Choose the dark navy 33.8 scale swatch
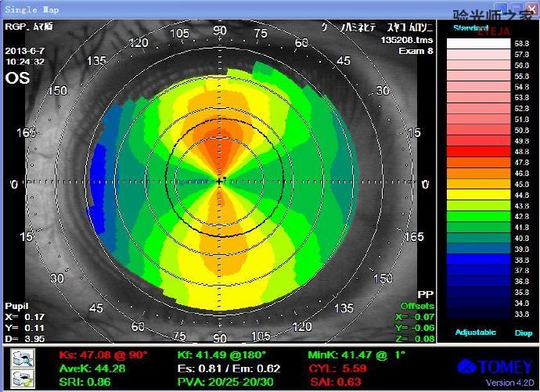The height and width of the screenshot is (392, 540). tap(478, 314)
